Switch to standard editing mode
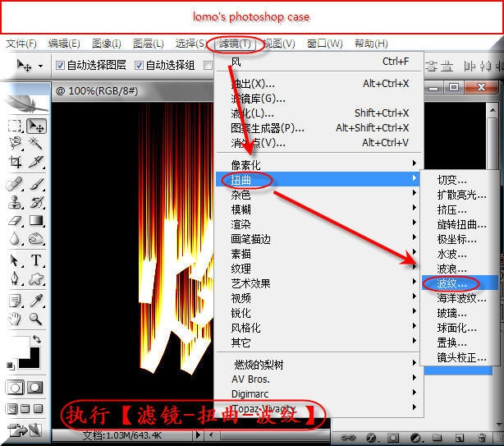Screen dimensions: 504x446 (15, 388)
